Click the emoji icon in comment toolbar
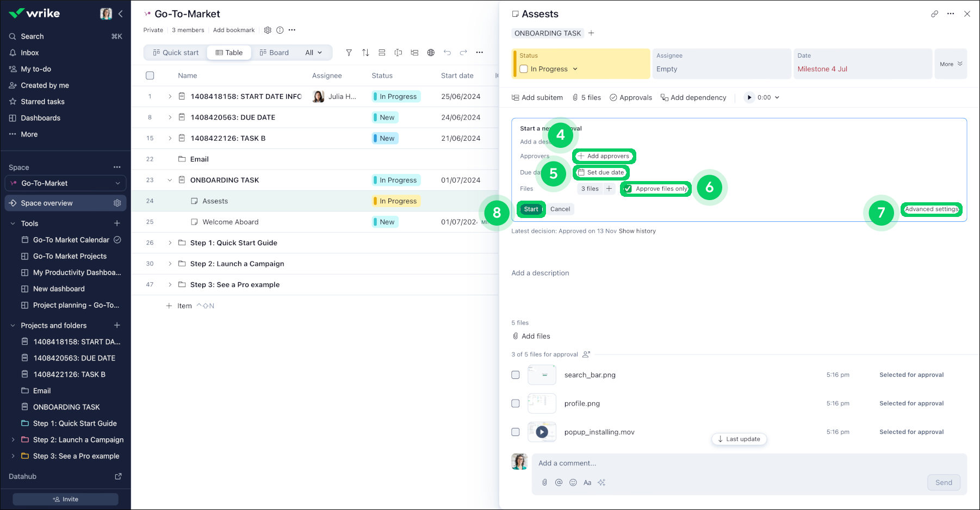Image resolution: width=980 pixels, height=510 pixels. click(573, 482)
